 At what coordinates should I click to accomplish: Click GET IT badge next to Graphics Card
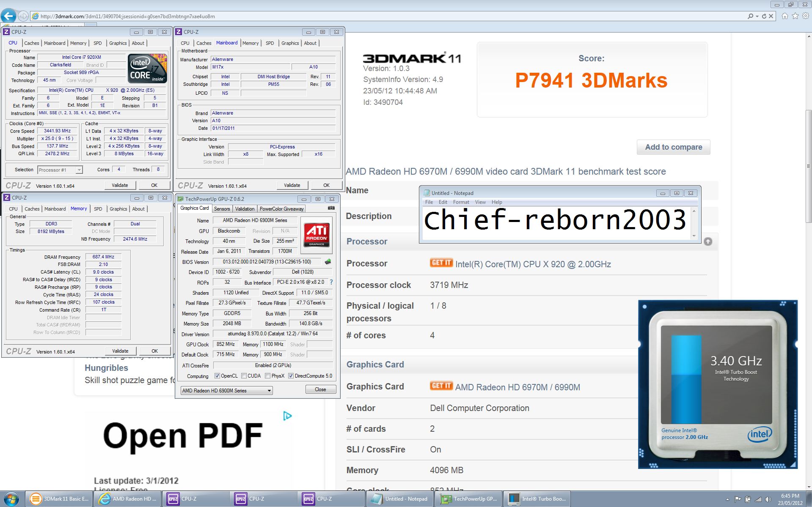(x=441, y=386)
